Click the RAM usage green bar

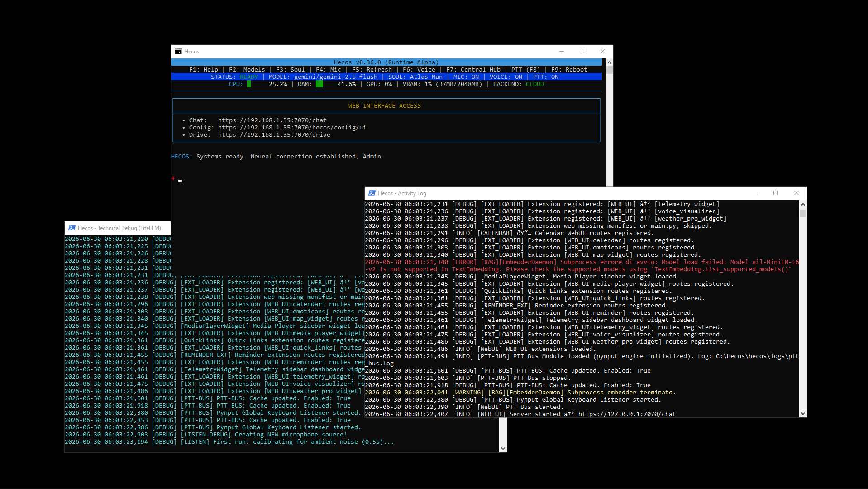tap(320, 84)
